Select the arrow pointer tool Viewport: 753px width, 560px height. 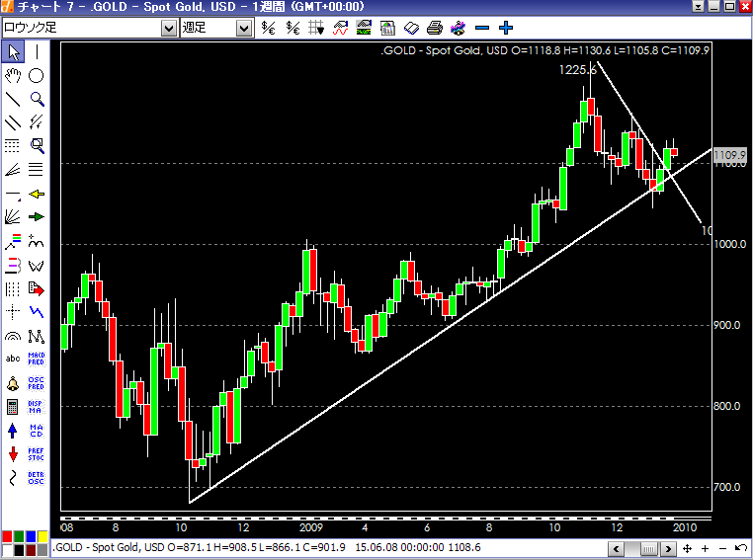click(x=13, y=52)
